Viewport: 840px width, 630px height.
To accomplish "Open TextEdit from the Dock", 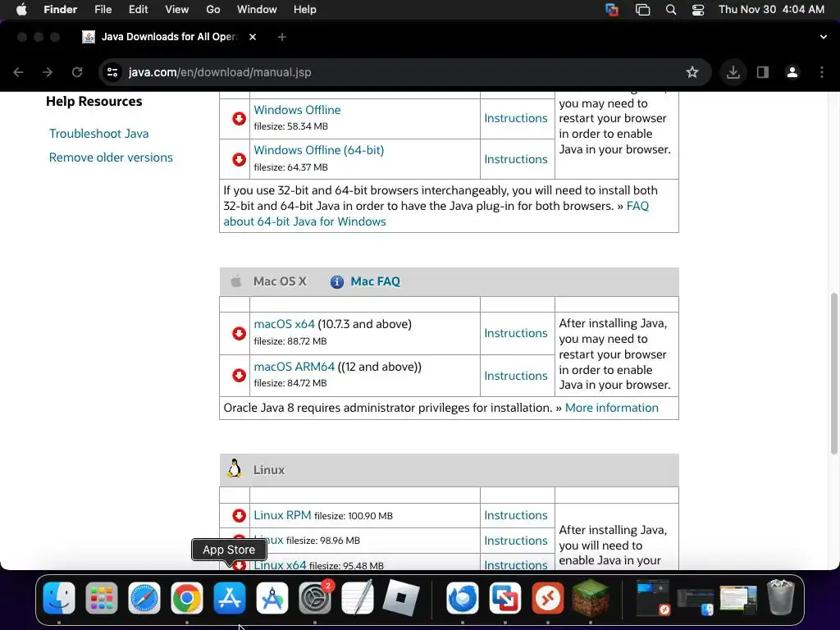I will coord(358,598).
